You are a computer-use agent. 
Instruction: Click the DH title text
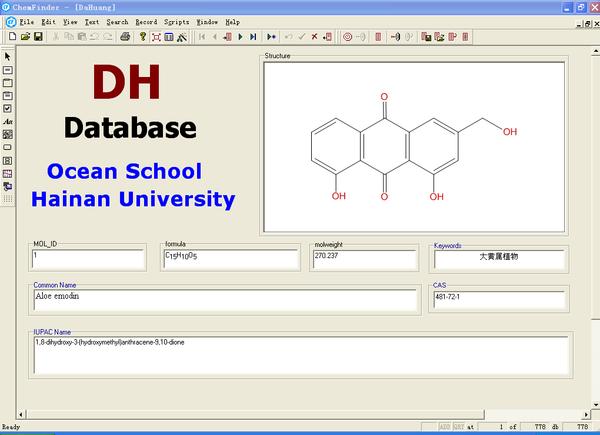coord(126,82)
